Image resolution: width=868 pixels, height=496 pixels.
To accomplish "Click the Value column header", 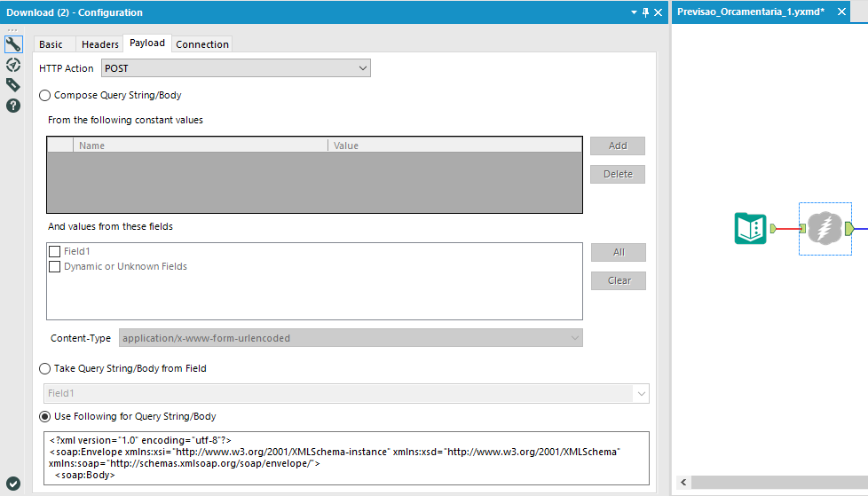I will coord(454,146).
